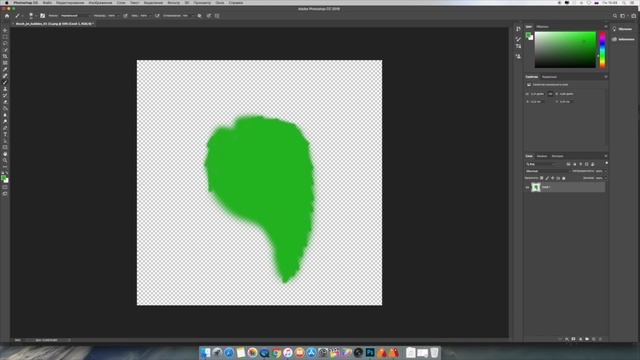Select the Blur tool

5,115
